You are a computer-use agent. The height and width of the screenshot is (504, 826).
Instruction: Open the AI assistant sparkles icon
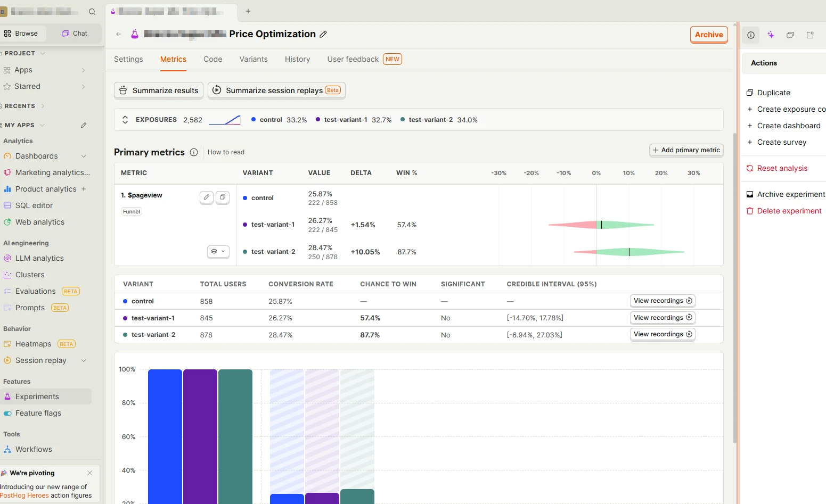point(771,35)
